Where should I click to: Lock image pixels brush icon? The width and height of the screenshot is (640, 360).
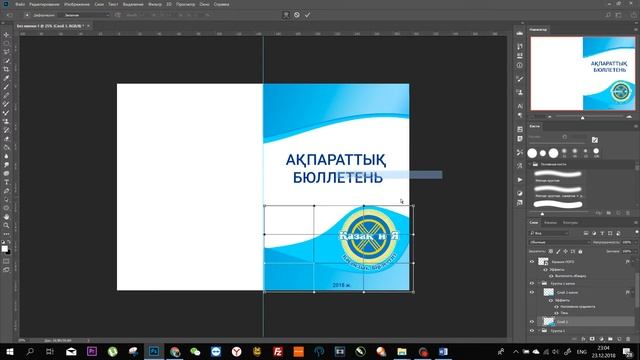point(558,251)
